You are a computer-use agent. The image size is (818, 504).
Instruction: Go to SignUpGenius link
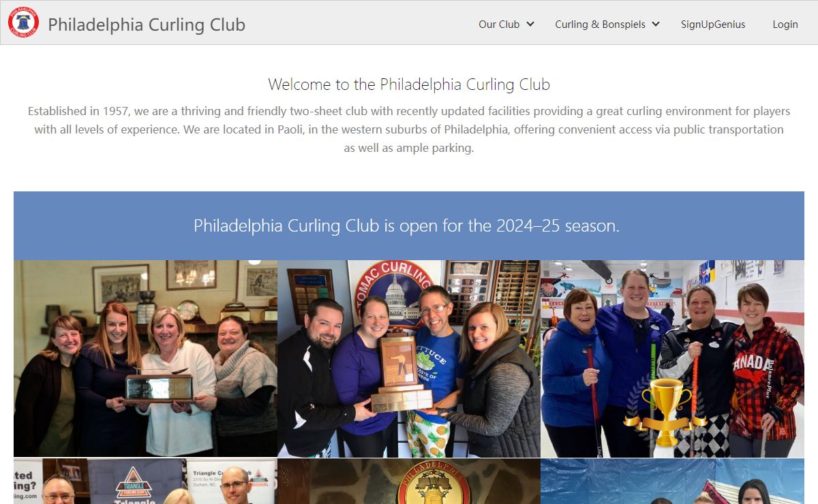coord(713,24)
